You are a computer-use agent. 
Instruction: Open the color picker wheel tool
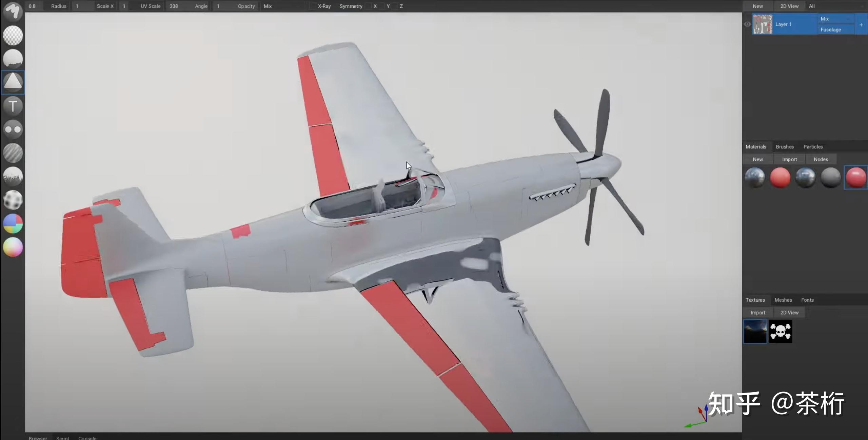(x=13, y=247)
